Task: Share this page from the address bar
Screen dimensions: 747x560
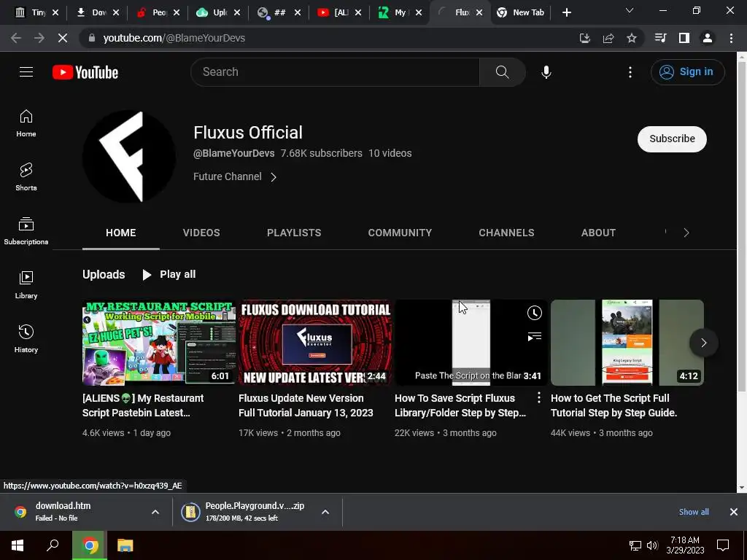Action: [x=608, y=38]
